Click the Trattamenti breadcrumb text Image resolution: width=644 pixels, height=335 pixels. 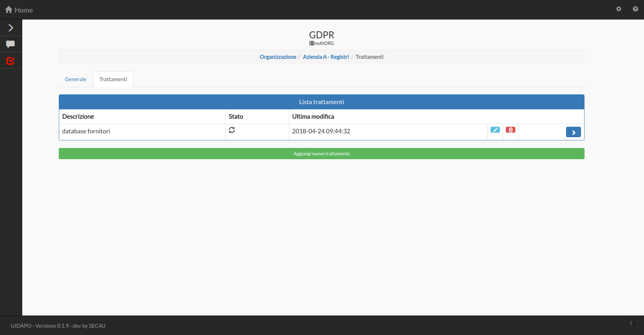369,57
